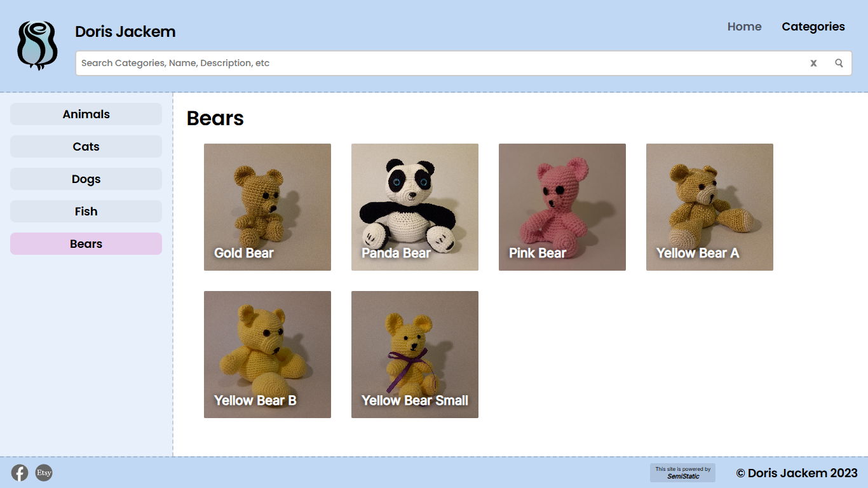The height and width of the screenshot is (488, 868).
Task: Open the Facebook icon in footer
Action: coord(20,473)
